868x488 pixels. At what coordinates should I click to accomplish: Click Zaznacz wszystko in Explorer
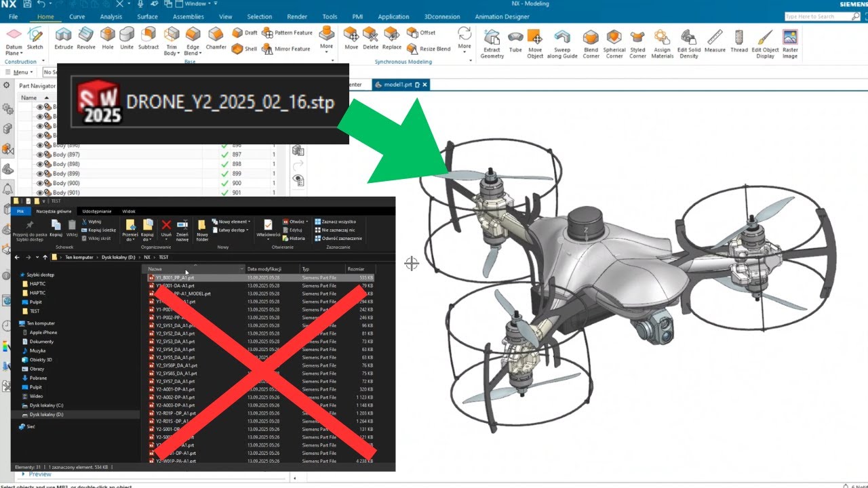[x=335, y=222]
